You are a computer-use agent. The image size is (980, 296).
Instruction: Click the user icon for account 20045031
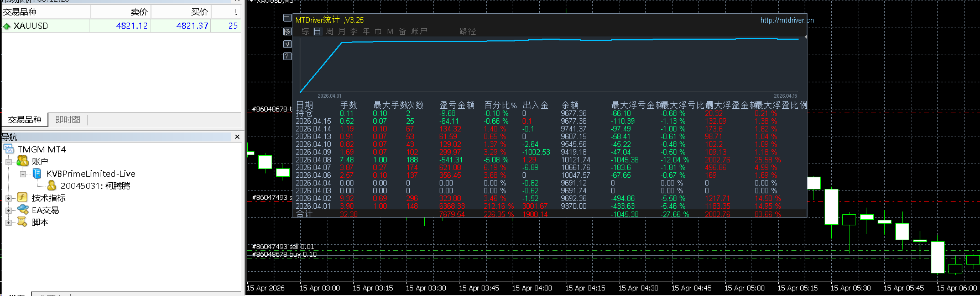click(x=52, y=186)
